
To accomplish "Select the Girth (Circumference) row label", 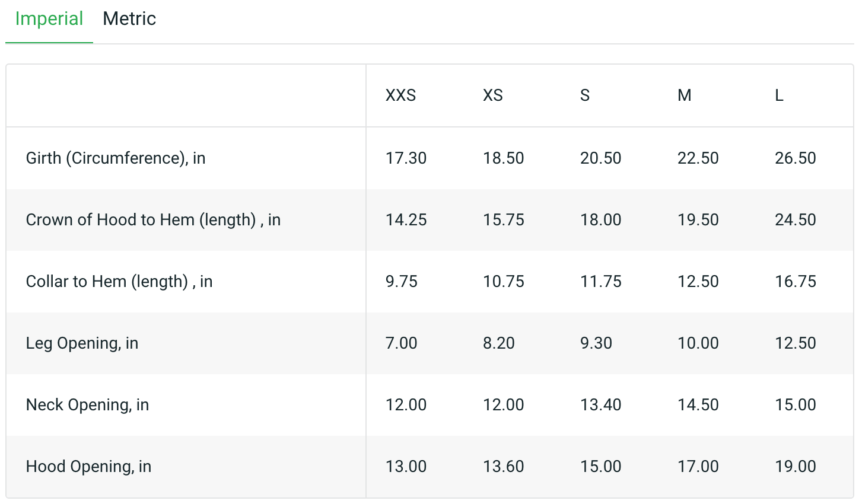I will pyautogui.click(x=116, y=158).
